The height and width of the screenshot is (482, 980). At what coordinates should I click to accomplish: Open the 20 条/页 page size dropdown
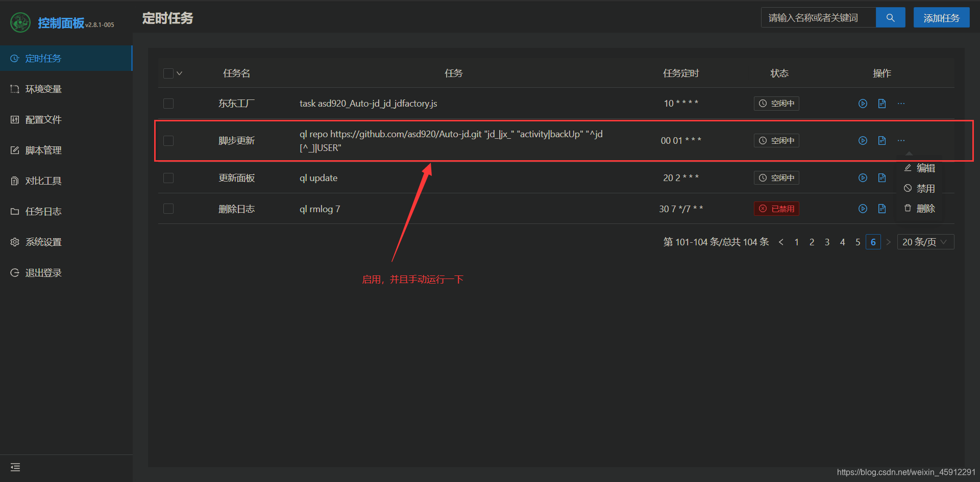(925, 242)
